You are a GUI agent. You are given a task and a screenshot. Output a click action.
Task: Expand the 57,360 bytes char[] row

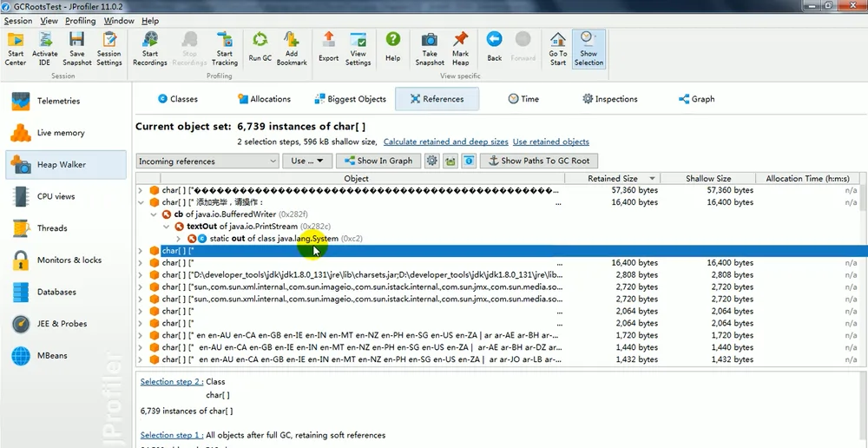tap(141, 190)
